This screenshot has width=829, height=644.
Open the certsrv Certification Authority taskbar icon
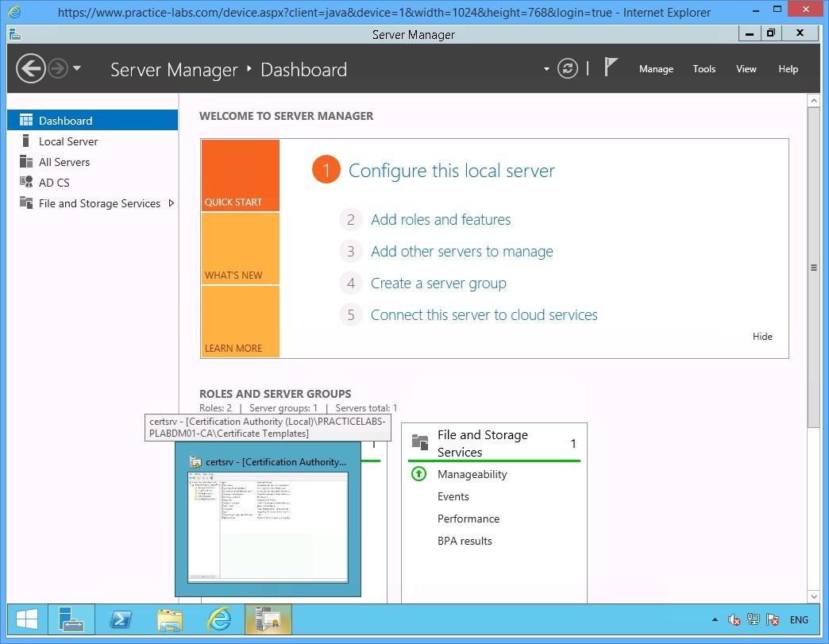(268, 619)
